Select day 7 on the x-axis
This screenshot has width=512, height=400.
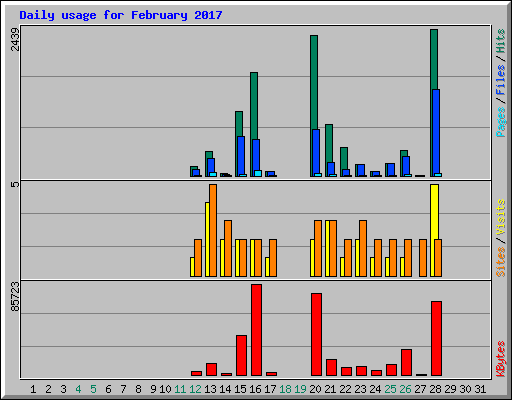pyautogui.click(x=123, y=389)
